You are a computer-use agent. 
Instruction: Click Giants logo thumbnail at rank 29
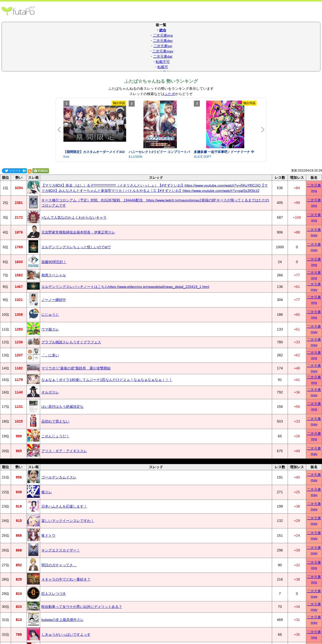(33, 593)
